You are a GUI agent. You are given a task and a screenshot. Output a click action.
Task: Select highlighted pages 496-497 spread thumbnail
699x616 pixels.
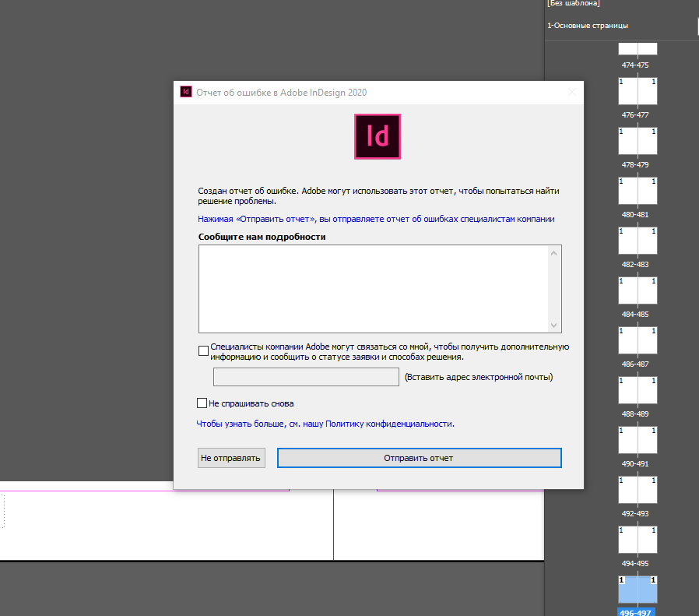tap(638, 590)
